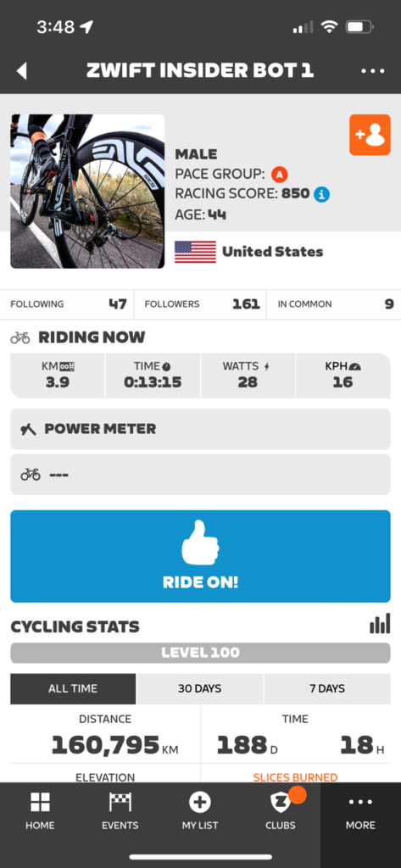The width and height of the screenshot is (401, 868).
Task: Tap the orange follow user icon
Action: point(370,135)
